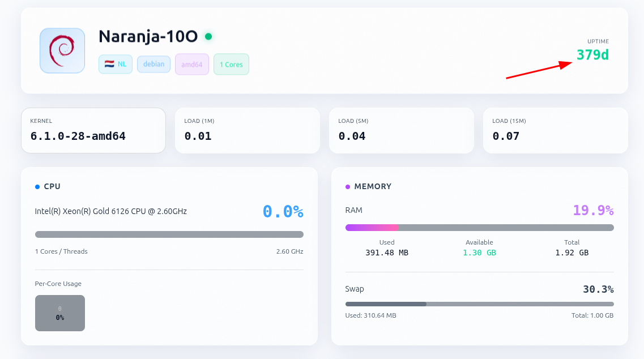
Task: Open the Kernel 6.1.0-28-amd64 card
Action: pyautogui.click(x=93, y=130)
